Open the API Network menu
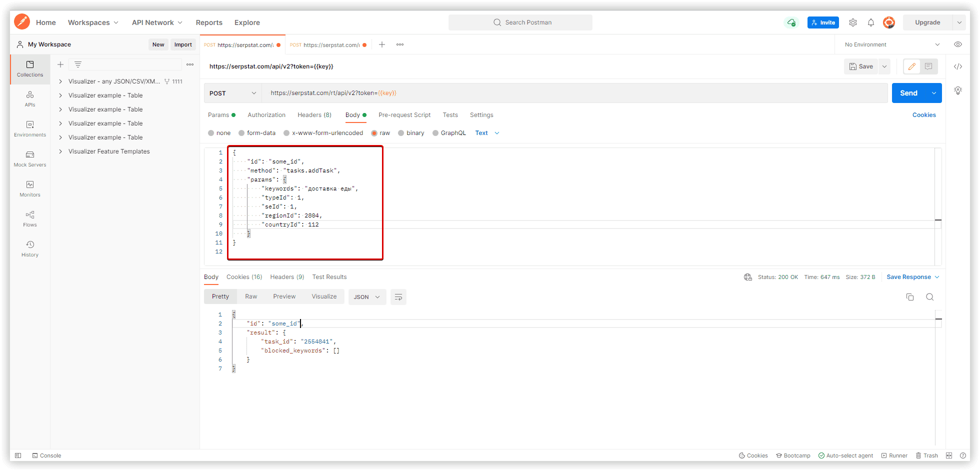980x471 pixels. click(x=157, y=22)
